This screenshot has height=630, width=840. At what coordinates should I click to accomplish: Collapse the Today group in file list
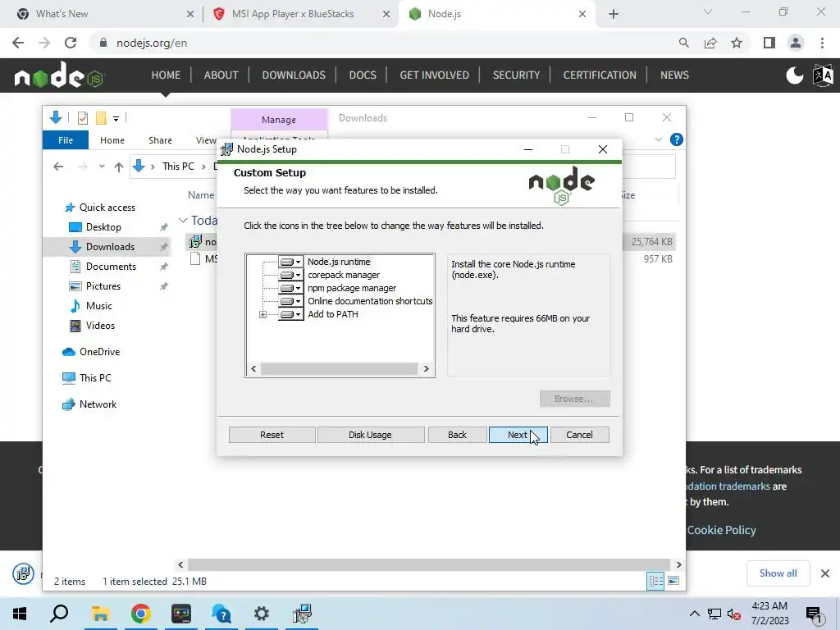click(183, 220)
